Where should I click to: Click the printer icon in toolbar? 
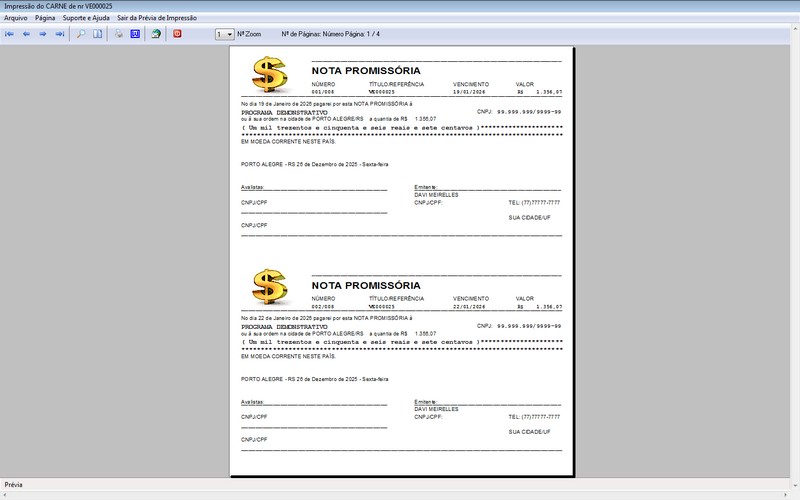point(118,34)
